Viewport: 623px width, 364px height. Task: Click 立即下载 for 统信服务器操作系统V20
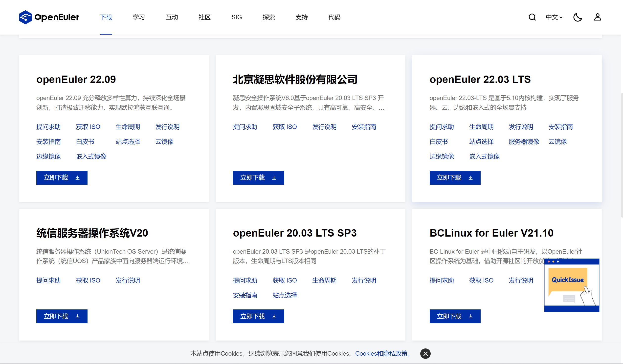(62, 316)
